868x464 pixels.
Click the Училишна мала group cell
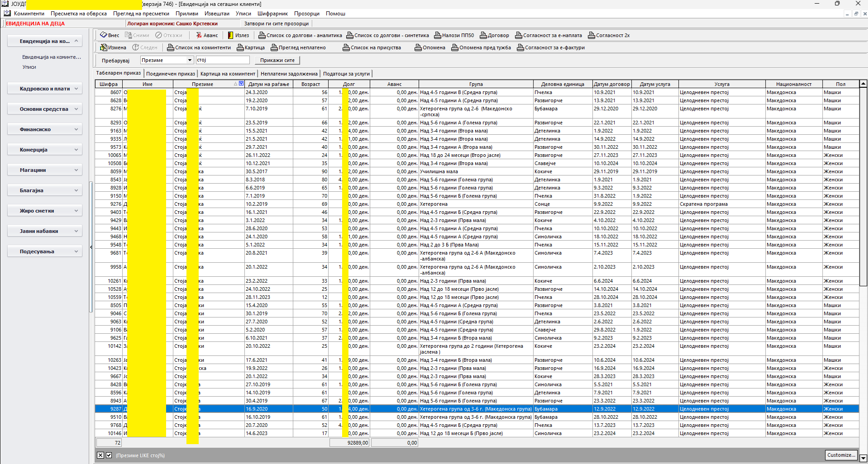(x=476, y=171)
